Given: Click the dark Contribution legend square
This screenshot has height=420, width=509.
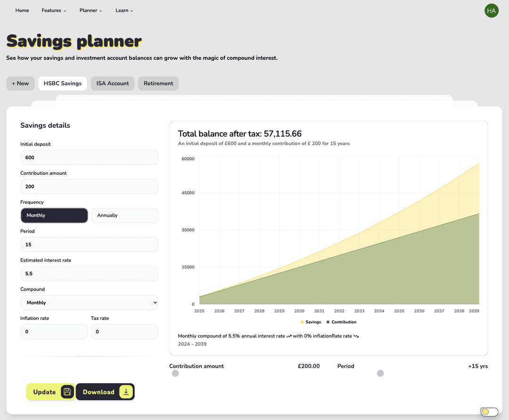Looking at the screenshot, I should point(328,322).
